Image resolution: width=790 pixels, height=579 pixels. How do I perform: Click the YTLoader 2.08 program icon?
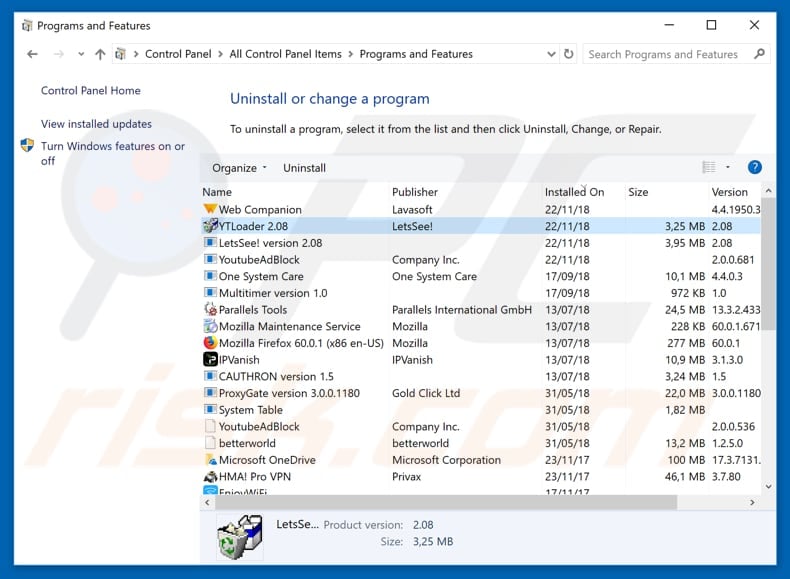coord(210,226)
